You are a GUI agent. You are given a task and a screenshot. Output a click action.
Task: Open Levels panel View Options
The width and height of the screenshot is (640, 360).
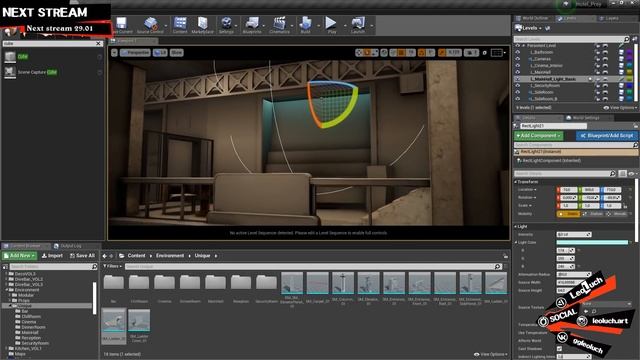[x=620, y=108]
